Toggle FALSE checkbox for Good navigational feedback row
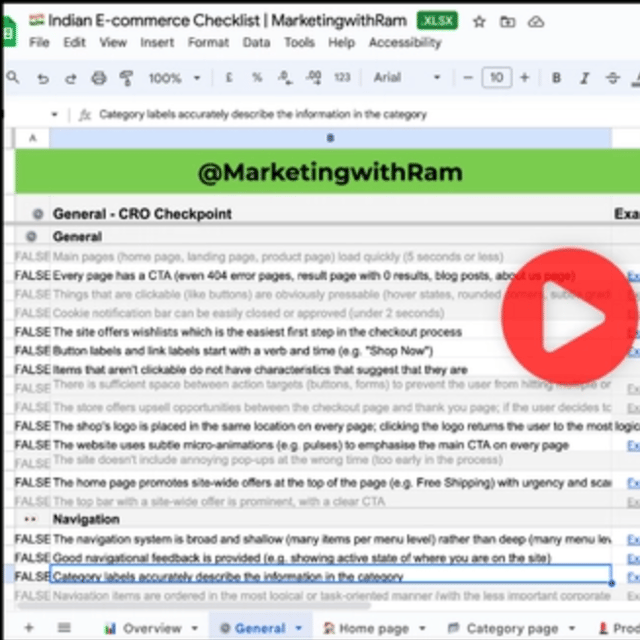 (x=33, y=558)
